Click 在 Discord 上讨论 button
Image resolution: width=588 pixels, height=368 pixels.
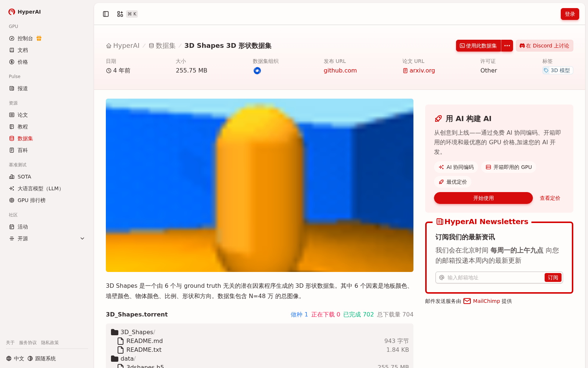pos(545,46)
